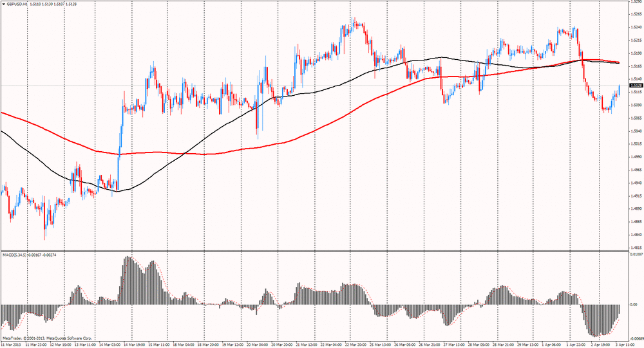
Task: Click the MACD scale value 0.01007
Action: click(x=636, y=255)
